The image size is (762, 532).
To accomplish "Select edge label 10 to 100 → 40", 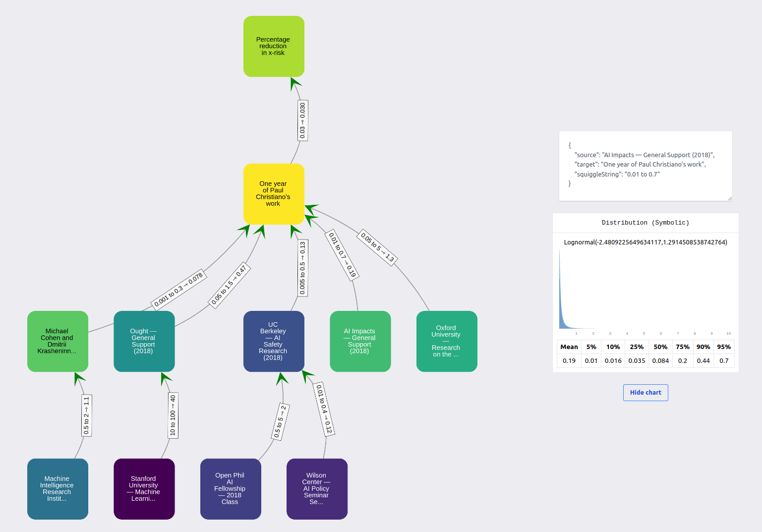I will (173, 415).
